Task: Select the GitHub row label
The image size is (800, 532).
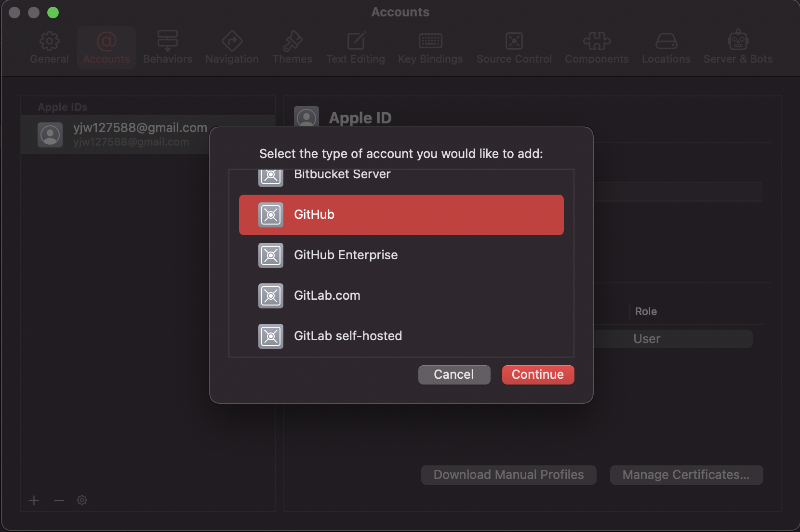Action: [x=314, y=215]
